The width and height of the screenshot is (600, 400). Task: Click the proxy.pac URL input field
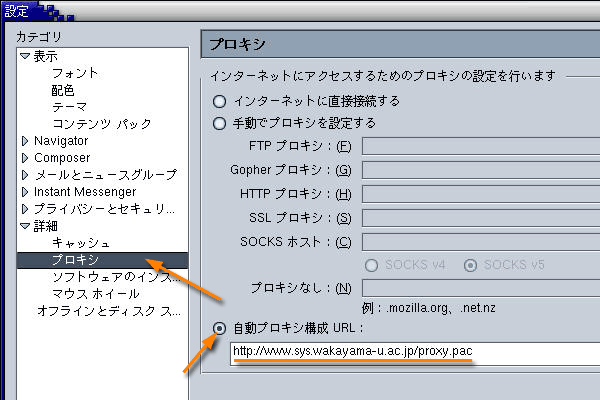pos(412,352)
